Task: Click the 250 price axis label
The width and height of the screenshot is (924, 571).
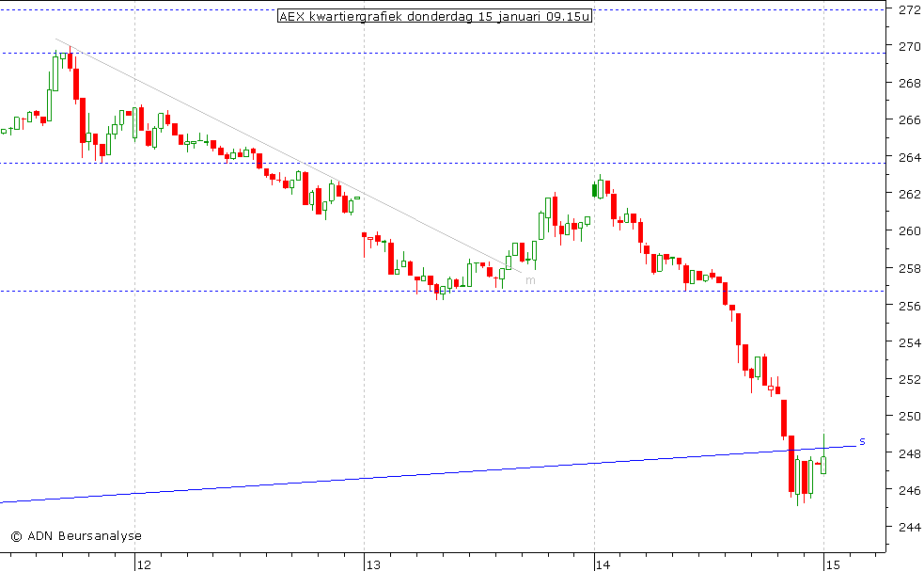Action: point(909,417)
